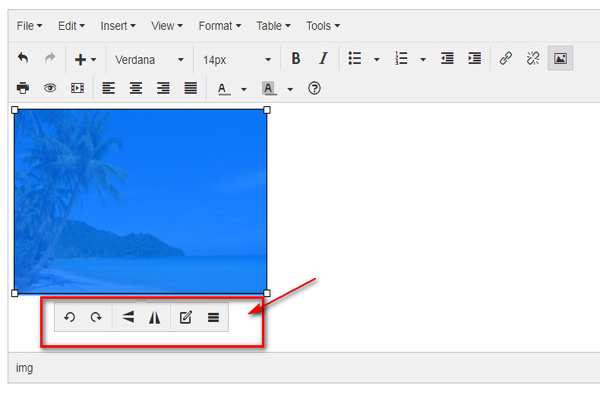Apply numbered list formatting
The image size is (600, 400).
[401, 59]
